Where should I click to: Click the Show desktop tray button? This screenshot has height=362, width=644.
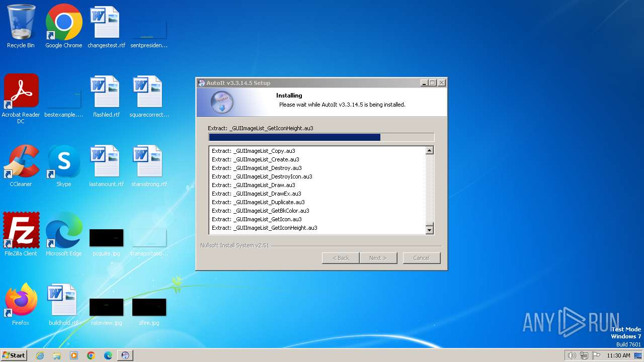tap(638, 355)
